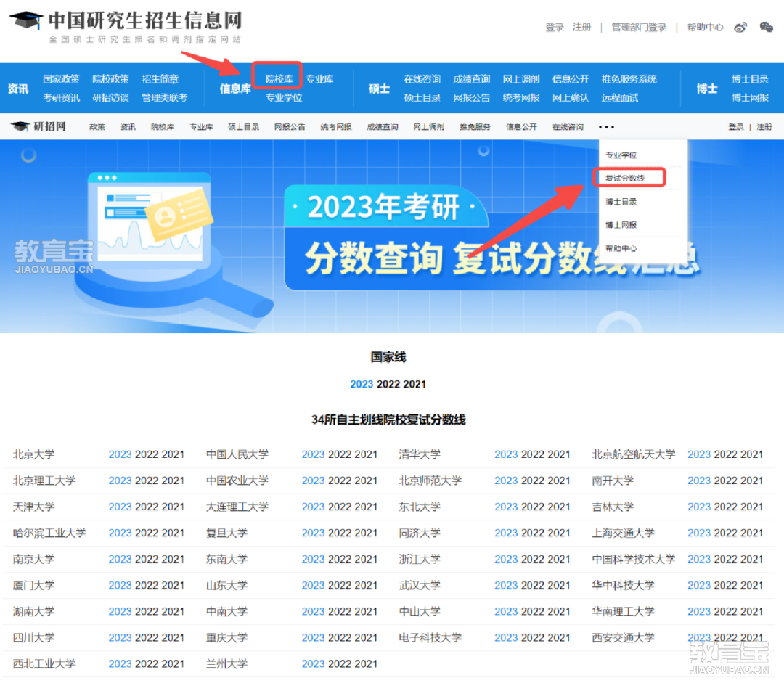Viewport: 784px width, 691px height.
Task: Click 推免服务 in the secondary bar
Action: [x=475, y=127]
